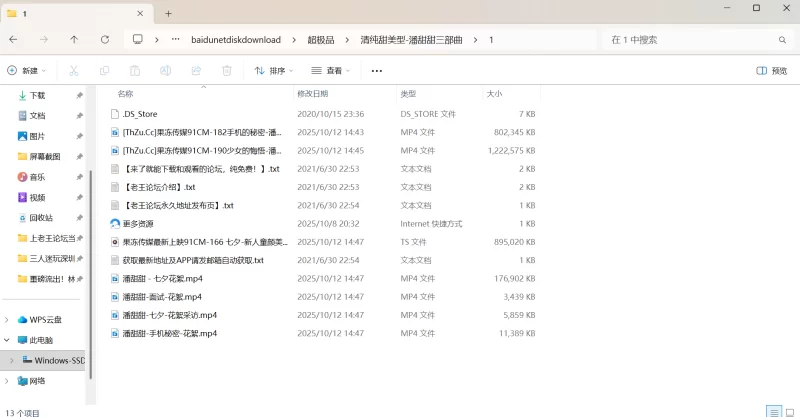Click the Rename icon in the toolbar
This screenshot has width=800, height=417.
(165, 71)
